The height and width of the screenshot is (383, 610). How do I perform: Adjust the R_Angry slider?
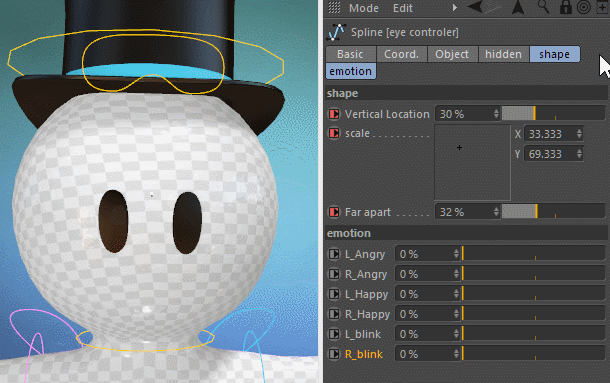tap(533, 274)
